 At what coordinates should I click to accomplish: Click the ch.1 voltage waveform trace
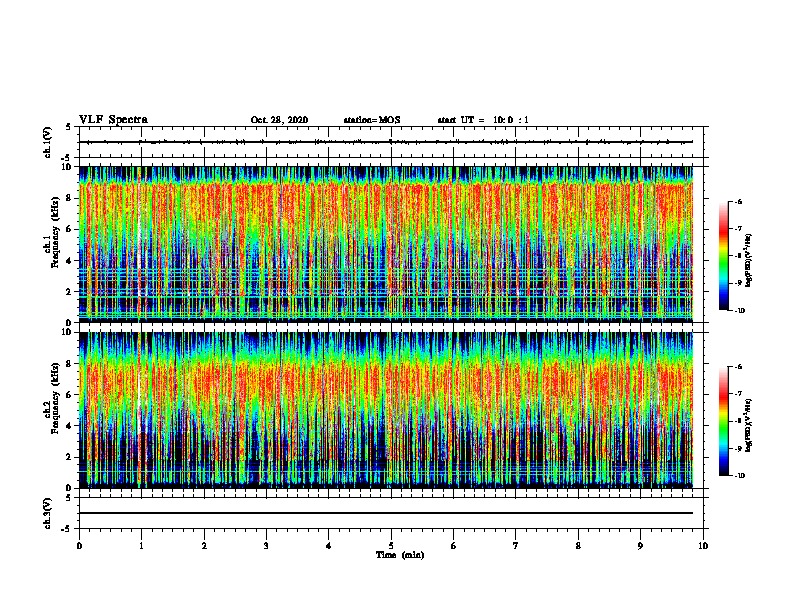386,142
